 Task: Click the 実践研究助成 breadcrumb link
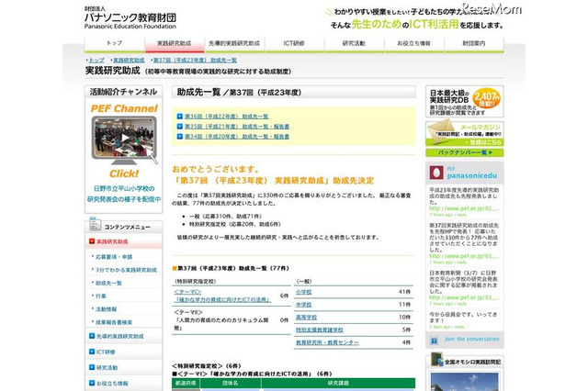[x=129, y=60]
